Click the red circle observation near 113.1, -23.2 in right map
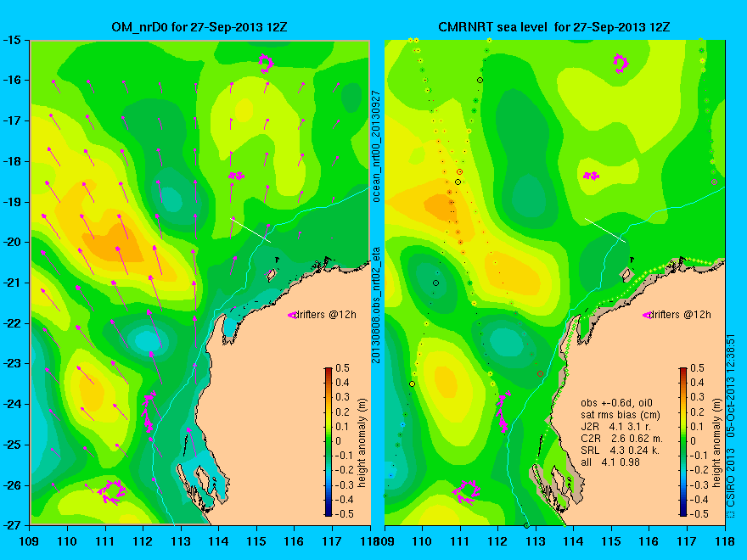Viewport: 747px width, 560px height. pyautogui.click(x=540, y=374)
